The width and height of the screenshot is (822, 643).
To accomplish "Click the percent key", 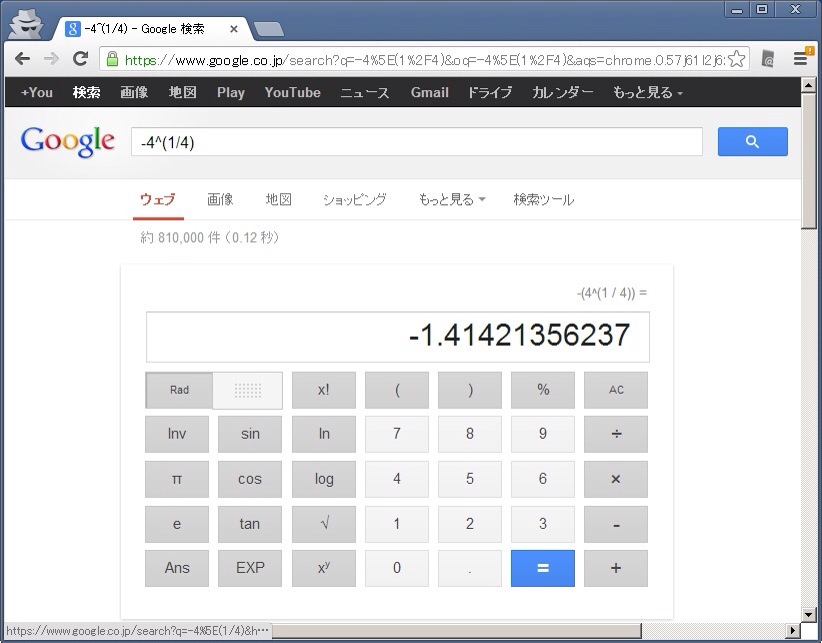I will coord(543,390).
